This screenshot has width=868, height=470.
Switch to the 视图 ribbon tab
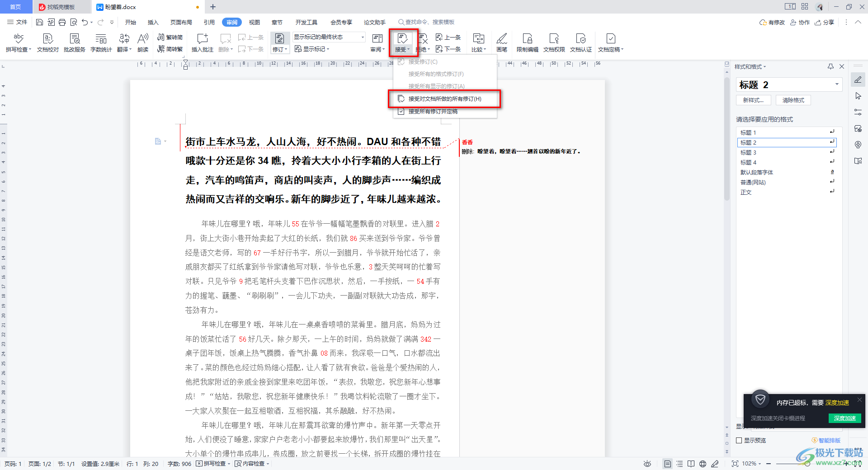tap(254, 22)
